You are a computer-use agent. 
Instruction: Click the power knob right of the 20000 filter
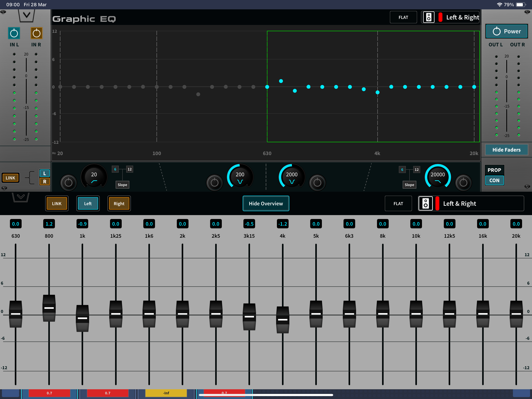[463, 183]
